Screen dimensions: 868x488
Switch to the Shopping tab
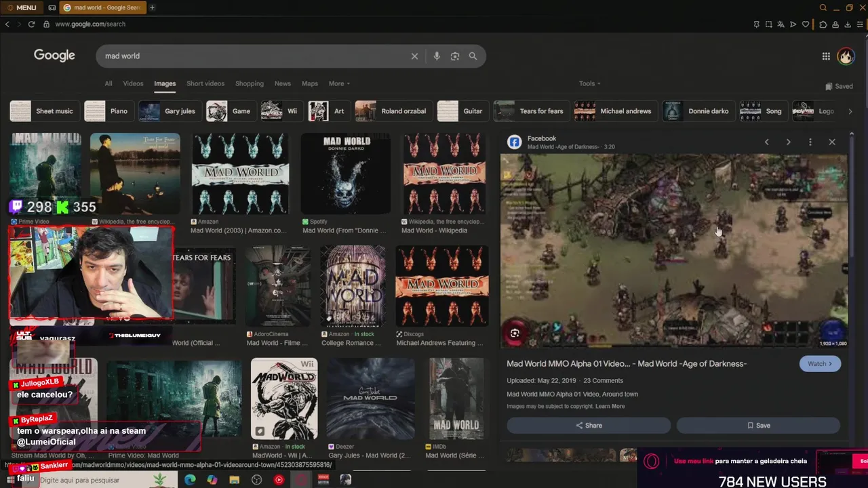pos(250,83)
